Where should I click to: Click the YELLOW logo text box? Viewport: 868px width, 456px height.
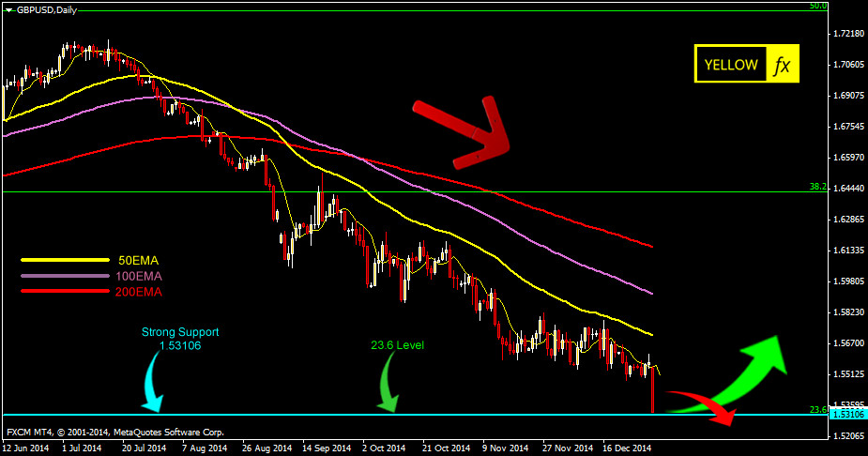click(x=730, y=65)
